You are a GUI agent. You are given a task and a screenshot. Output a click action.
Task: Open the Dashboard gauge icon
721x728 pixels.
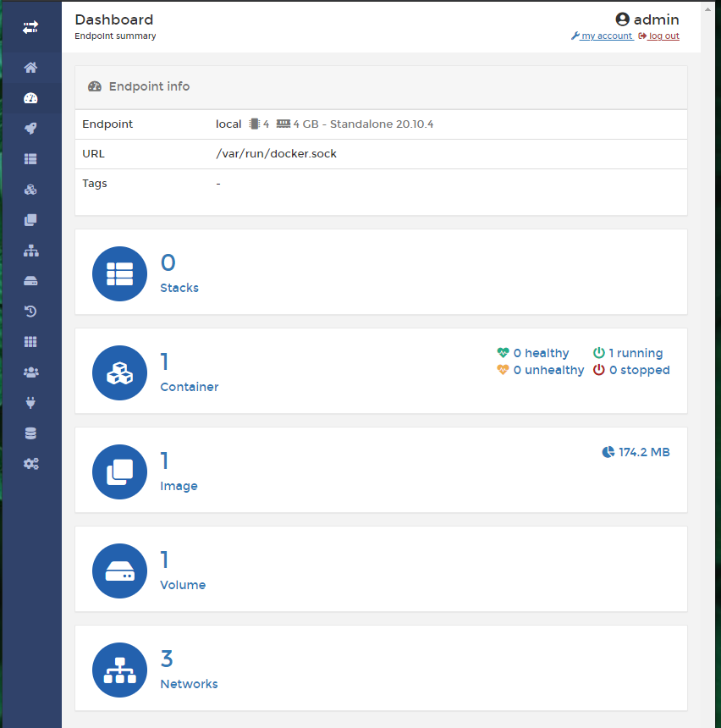(30, 97)
